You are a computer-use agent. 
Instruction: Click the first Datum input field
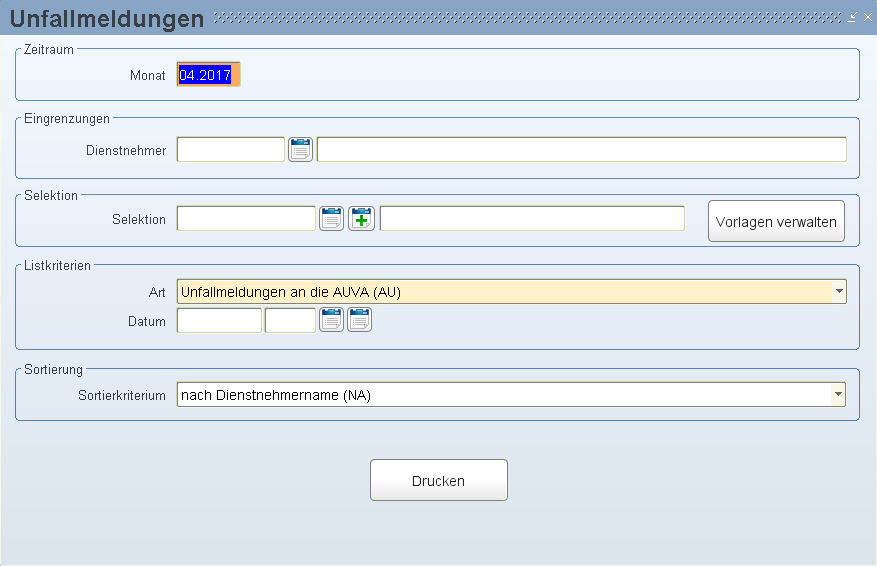point(219,320)
